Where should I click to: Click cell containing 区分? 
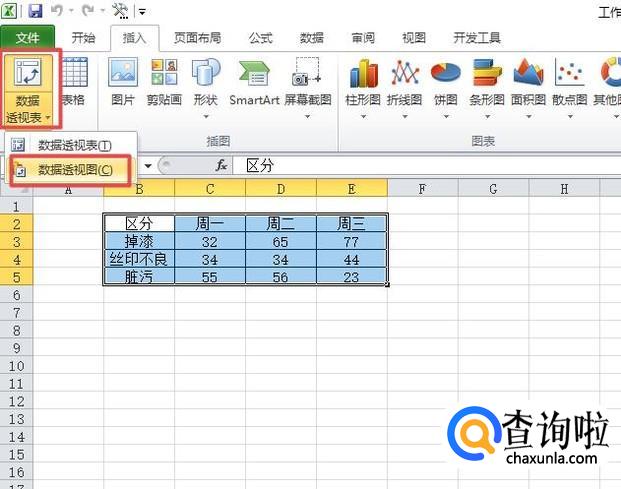[x=139, y=224]
